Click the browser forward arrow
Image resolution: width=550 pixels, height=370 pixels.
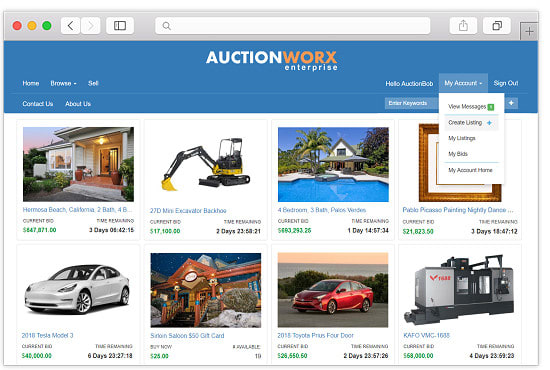pos(91,26)
